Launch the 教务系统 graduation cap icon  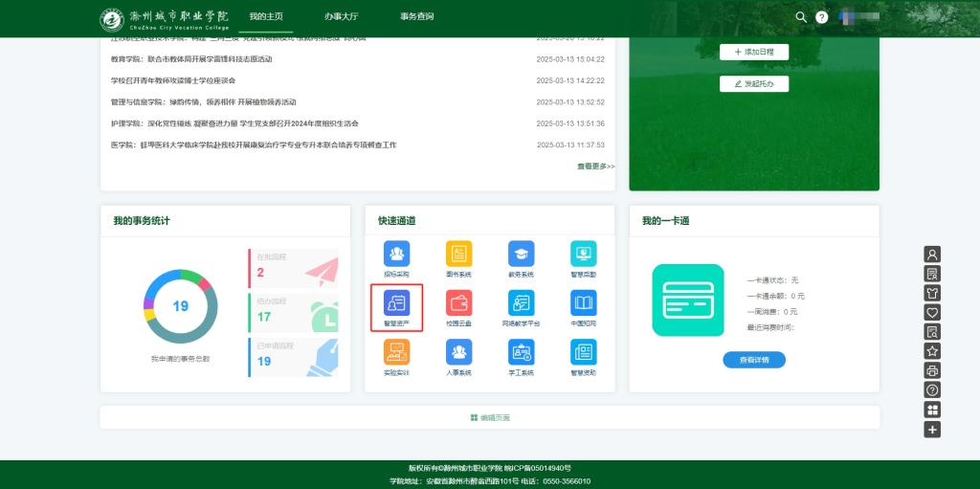[521, 254]
